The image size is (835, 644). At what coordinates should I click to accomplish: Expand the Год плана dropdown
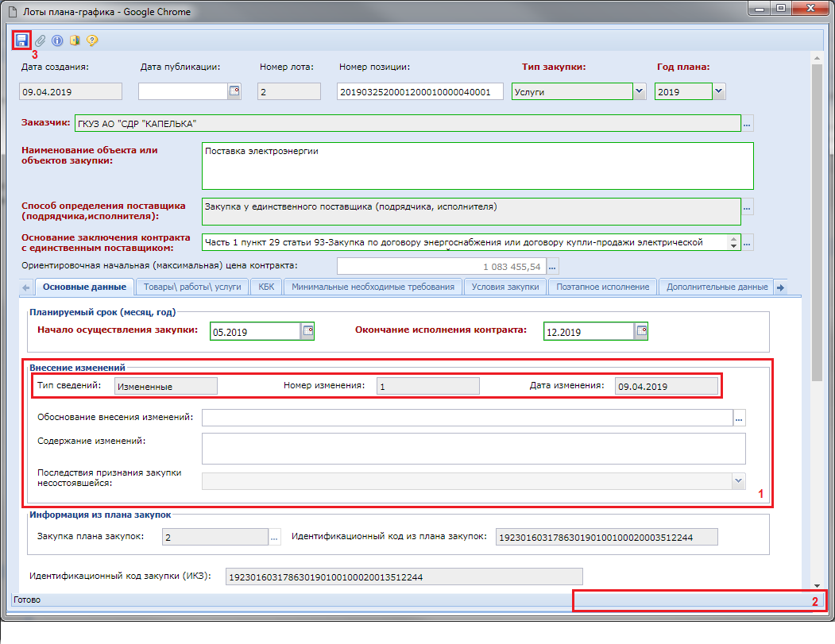tap(719, 91)
